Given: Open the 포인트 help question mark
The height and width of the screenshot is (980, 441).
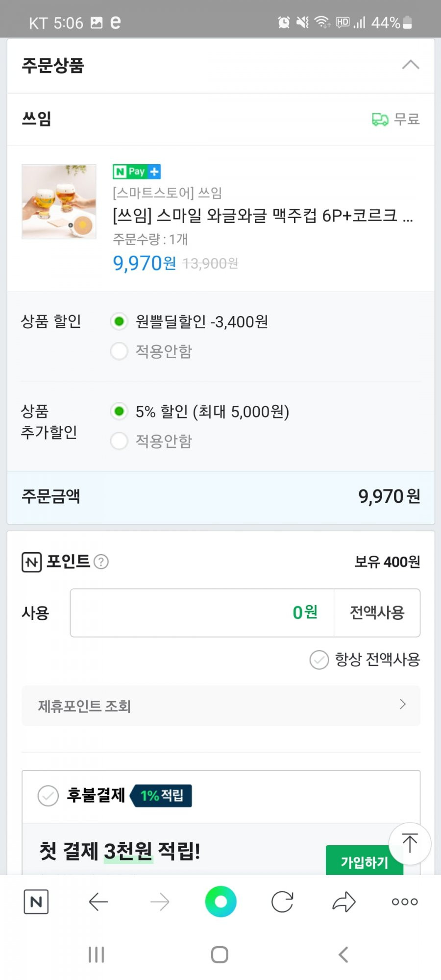Looking at the screenshot, I should (x=101, y=562).
